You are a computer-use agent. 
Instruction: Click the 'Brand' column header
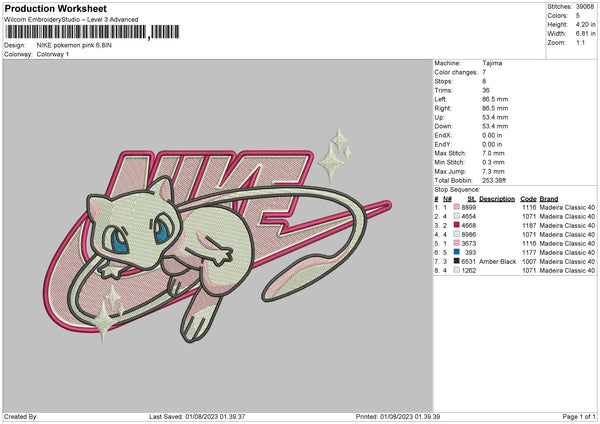(x=549, y=199)
